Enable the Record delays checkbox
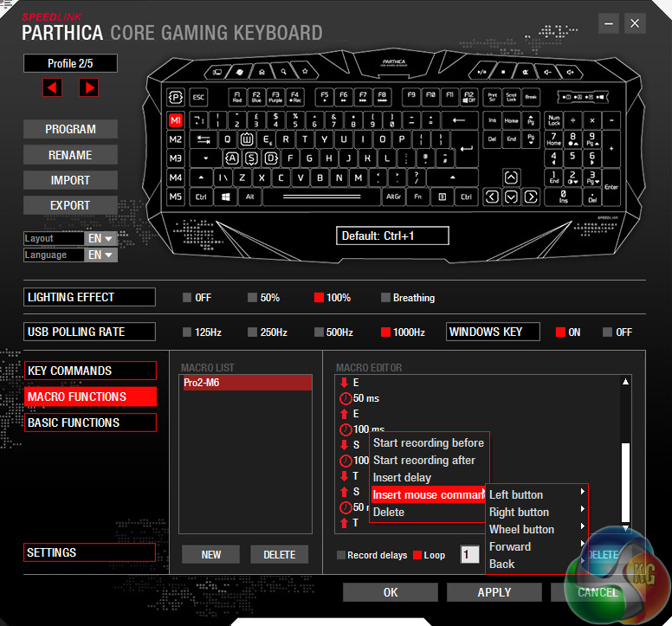The height and width of the screenshot is (626, 672). 341,555
